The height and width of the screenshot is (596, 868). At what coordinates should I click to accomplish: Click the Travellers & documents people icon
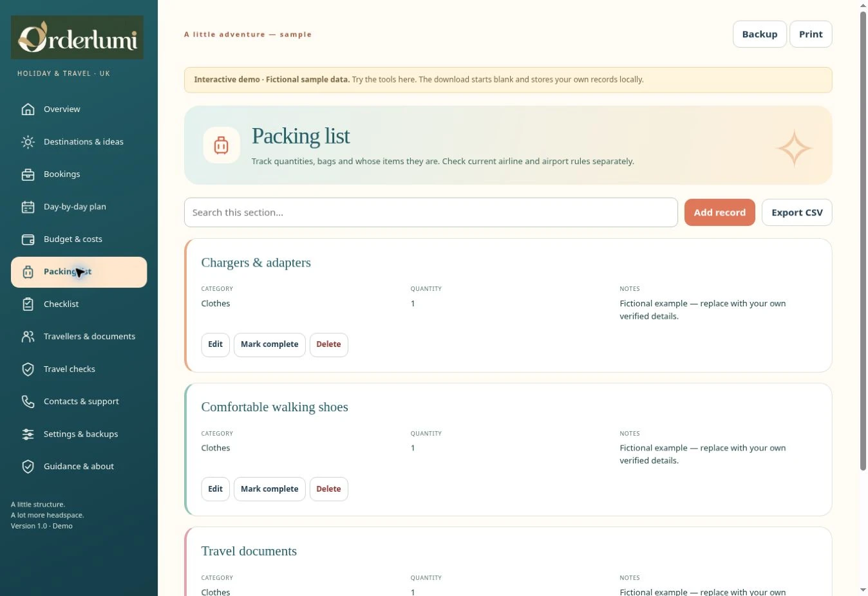tap(28, 337)
